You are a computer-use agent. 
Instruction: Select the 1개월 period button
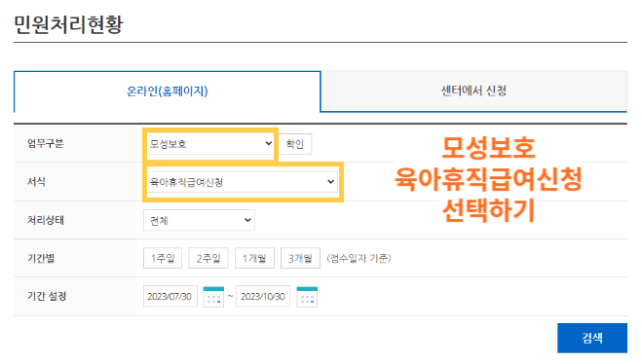click(254, 258)
